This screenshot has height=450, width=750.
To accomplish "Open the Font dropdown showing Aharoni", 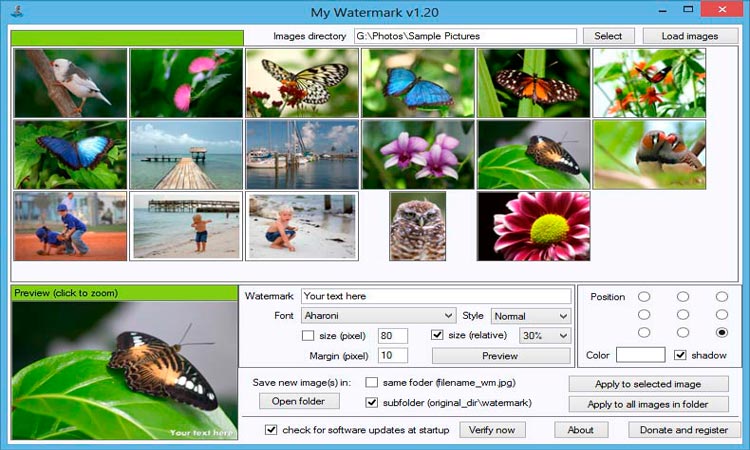I will (378, 316).
